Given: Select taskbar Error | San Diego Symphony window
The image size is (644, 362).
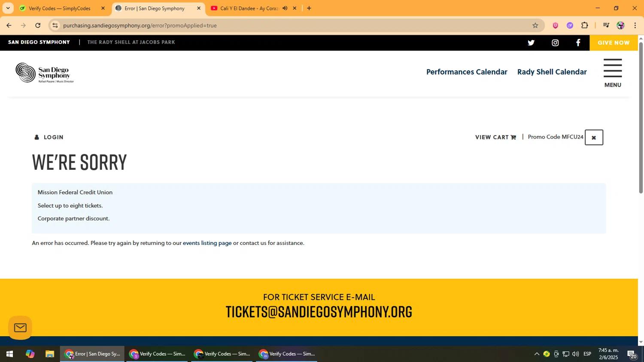Looking at the screenshot, I should coord(92,354).
